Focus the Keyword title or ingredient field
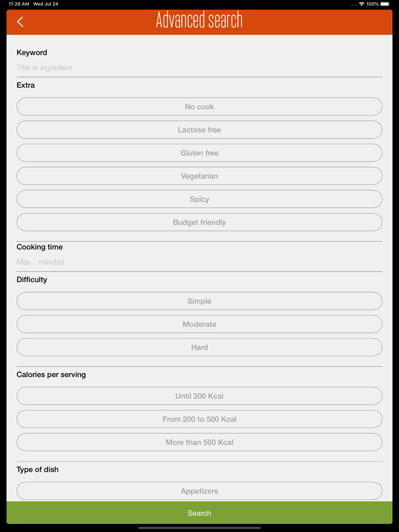The height and width of the screenshot is (532, 399). (199, 68)
